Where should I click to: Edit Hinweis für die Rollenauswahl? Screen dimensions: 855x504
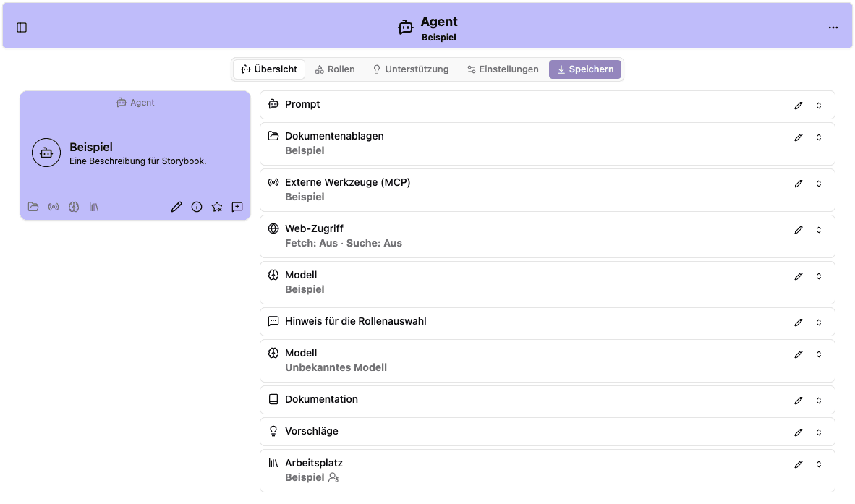point(799,323)
